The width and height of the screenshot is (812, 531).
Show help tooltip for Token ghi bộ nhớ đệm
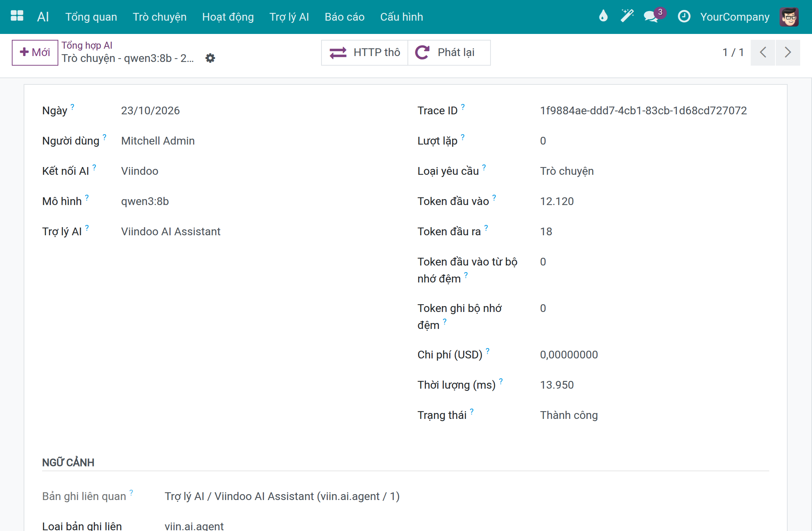(445, 321)
